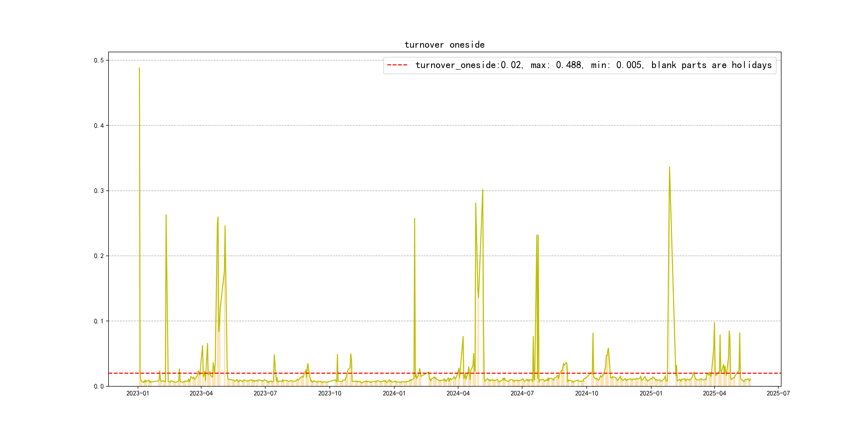Click the red dashed legend line sample
The height and width of the screenshot is (434, 868).
pyautogui.click(x=397, y=65)
